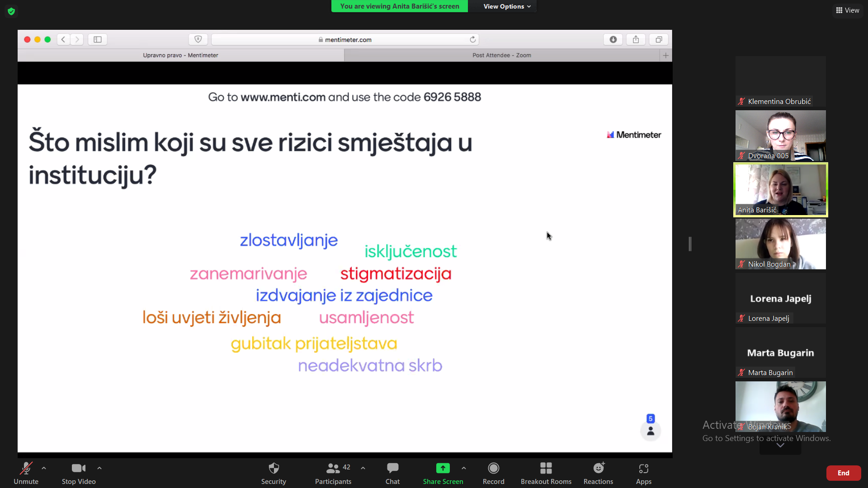
Task: Click Safari privacy shield icon
Action: 198,40
